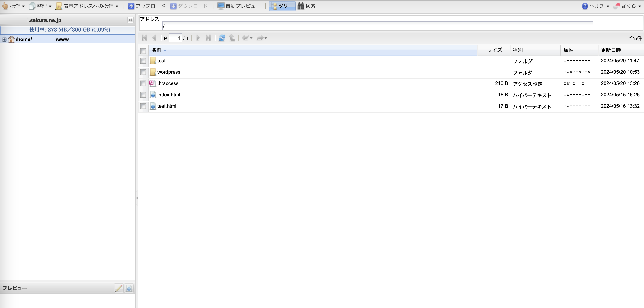Image resolution: width=644 pixels, height=308 pixels.
Task: Open the forward history dropdown arrow
Action: tap(266, 38)
